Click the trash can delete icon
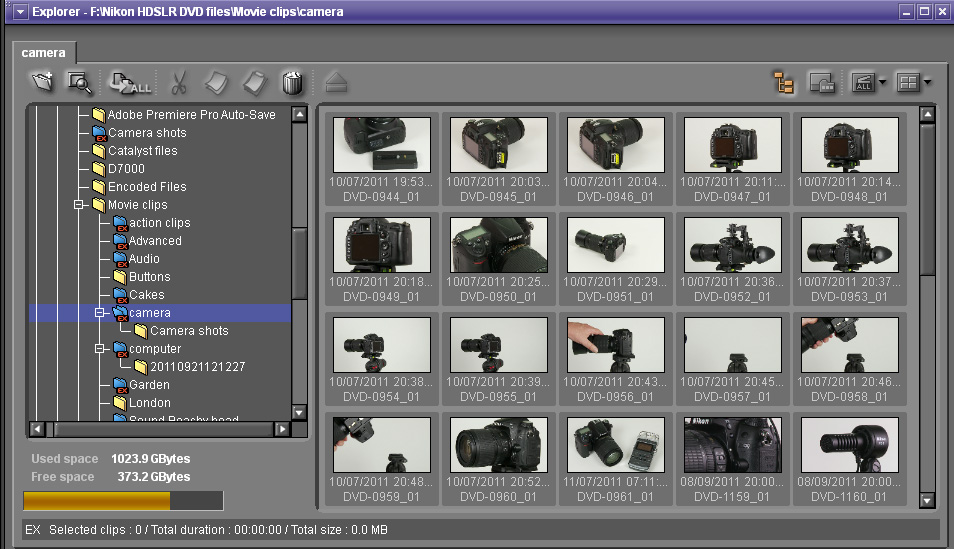Screen dimensions: 954x549 [292, 82]
